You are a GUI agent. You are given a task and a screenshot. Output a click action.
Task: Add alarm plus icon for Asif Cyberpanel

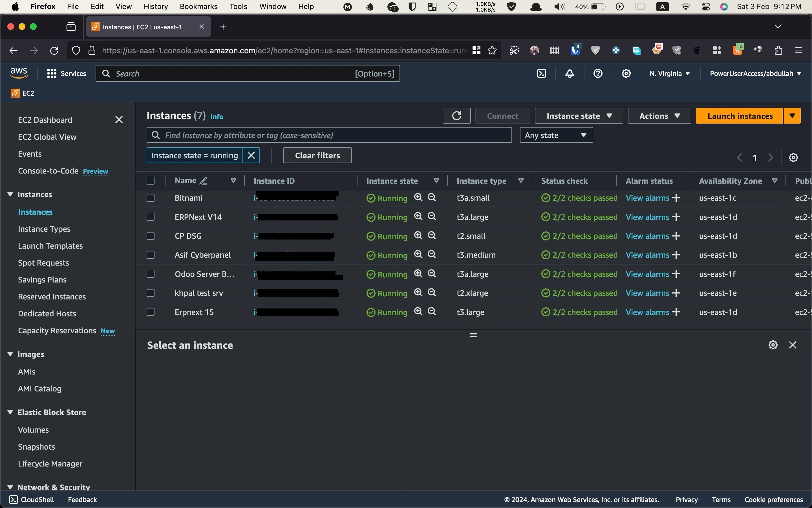[x=676, y=255]
